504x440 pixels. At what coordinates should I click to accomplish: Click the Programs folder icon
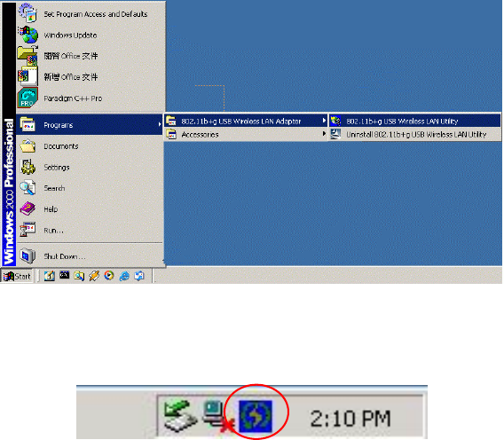coord(28,124)
